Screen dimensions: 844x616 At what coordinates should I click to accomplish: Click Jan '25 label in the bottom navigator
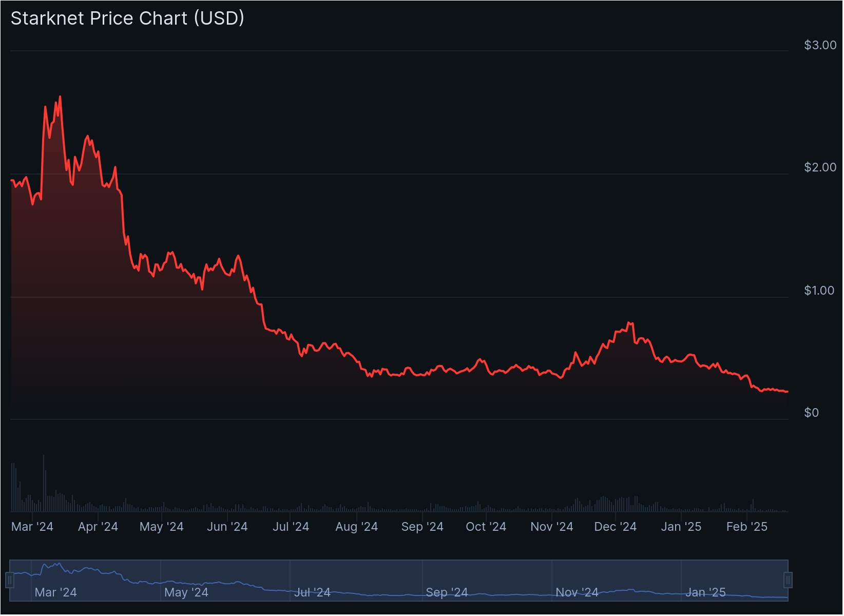[x=705, y=592]
